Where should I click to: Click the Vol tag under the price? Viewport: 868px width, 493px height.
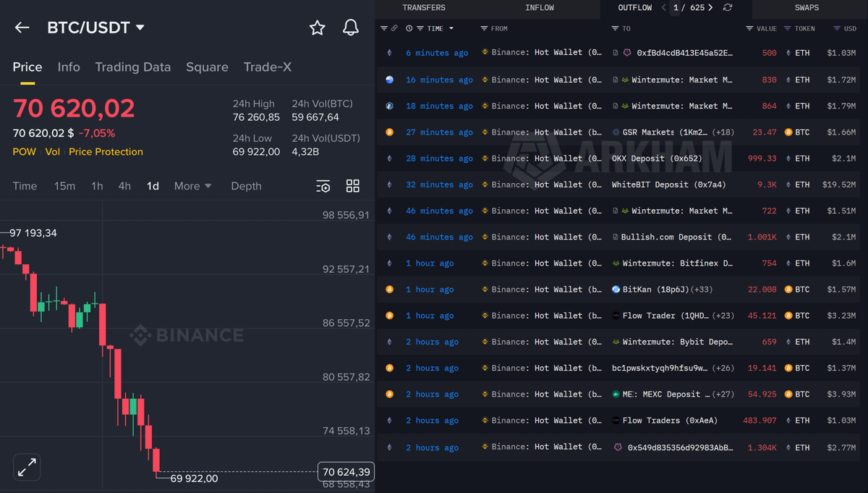52,152
